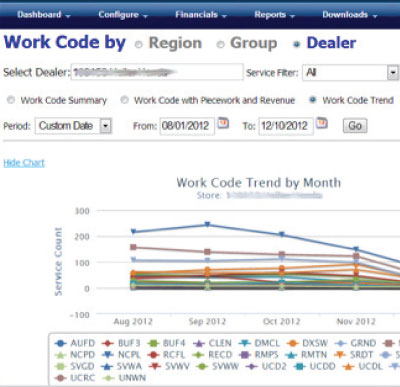Screen dimensions: 400x387
Task: Open the Downloads menu
Action: click(350, 15)
